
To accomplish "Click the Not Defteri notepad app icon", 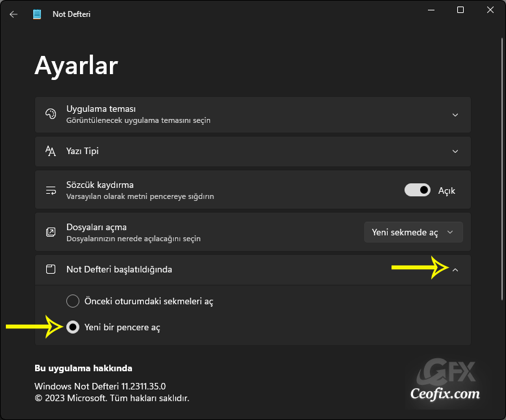I will (x=37, y=14).
